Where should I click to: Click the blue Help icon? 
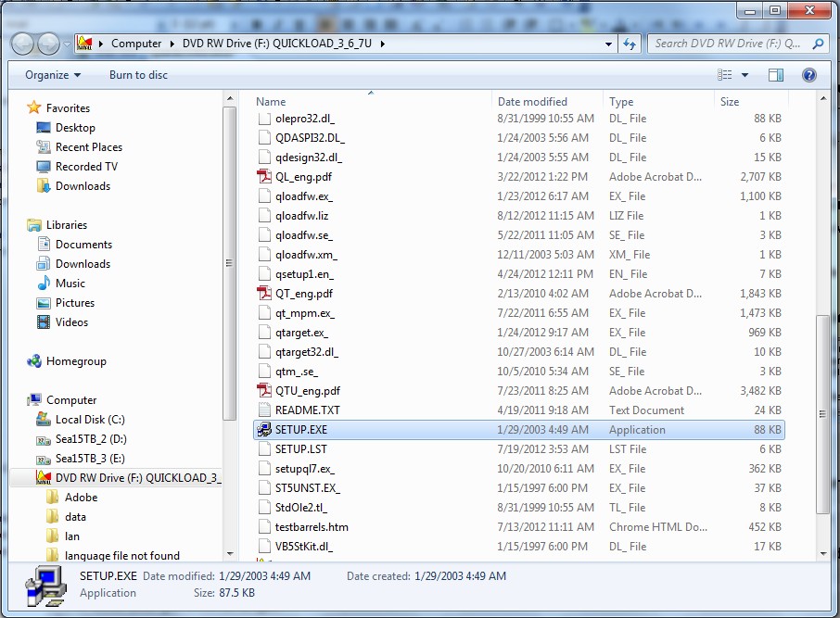pyautogui.click(x=808, y=75)
